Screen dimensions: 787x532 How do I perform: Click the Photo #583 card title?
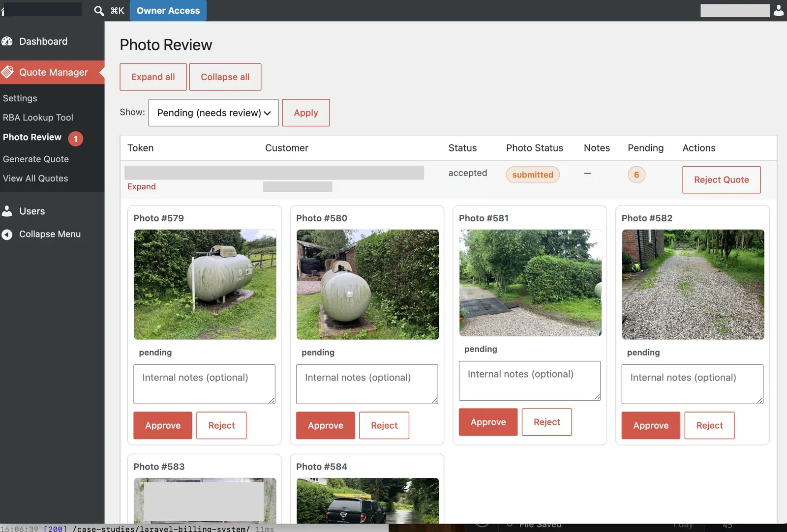[159, 467]
